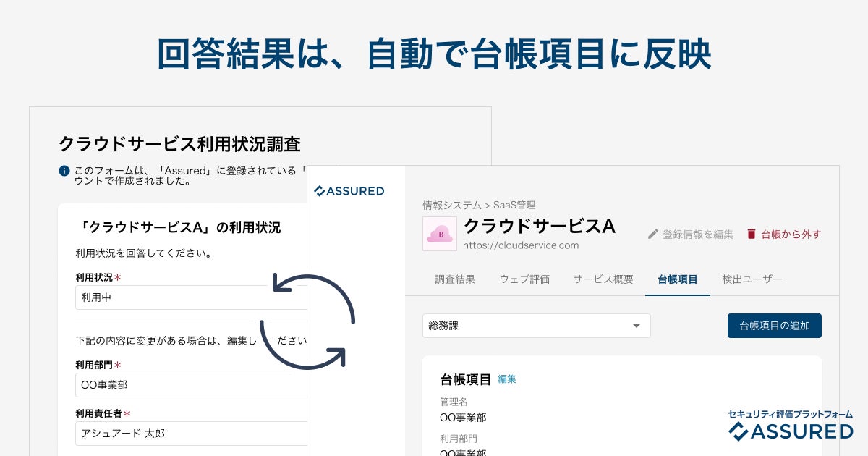The height and width of the screenshot is (456, 868).
Task: Expand the 総務課 department dropdown
Action: (537, 326)
